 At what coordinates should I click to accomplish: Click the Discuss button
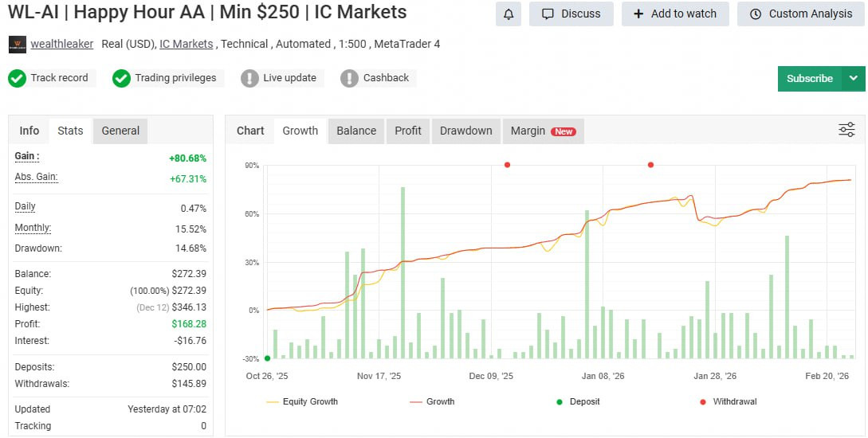coord(571,14)
